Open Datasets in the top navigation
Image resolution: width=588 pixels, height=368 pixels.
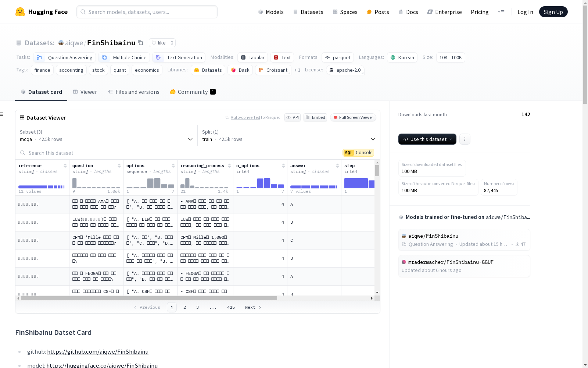pyautogui.click(x=308, y=12)
